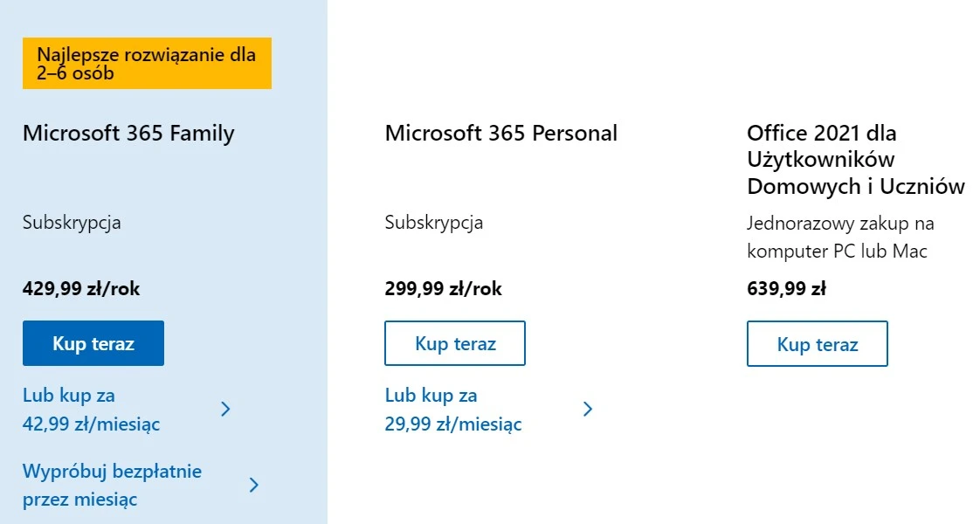Screen dimensions: 980x524
Task: Follow the Lub kup za 29,99 zł/miesiąc link
Action: (453, 410)
